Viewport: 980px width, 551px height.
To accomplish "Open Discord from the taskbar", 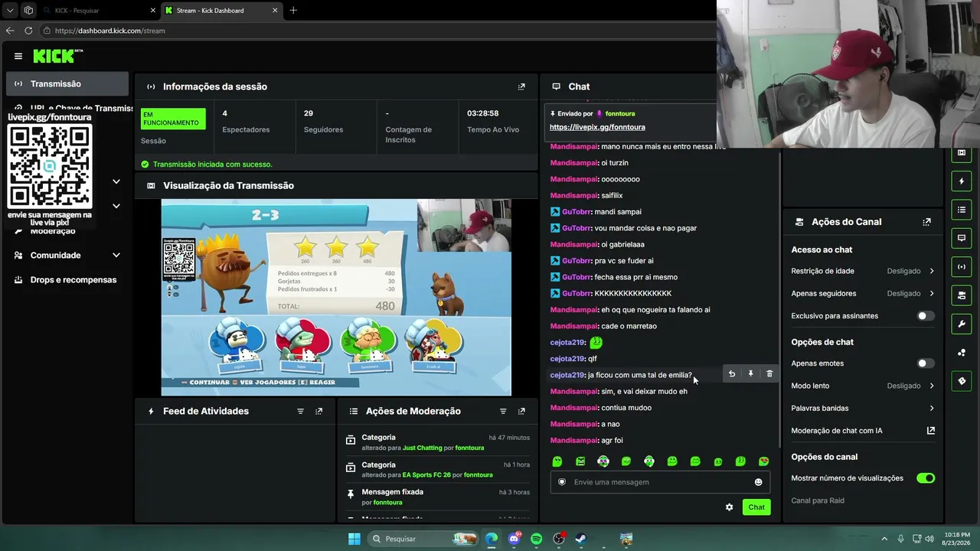I will (x=514, y=539).
